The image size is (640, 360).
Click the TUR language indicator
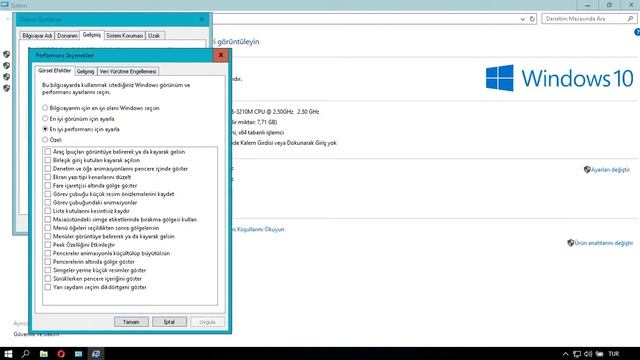point(613,354)
